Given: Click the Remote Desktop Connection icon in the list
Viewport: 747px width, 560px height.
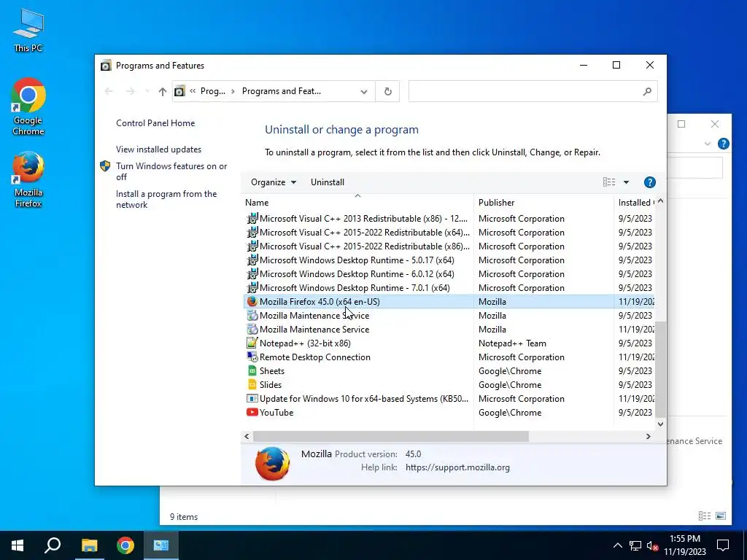Looking at the screenshot, I should (252, 357).
